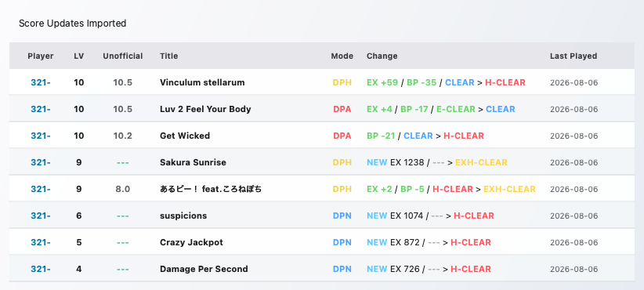Select the Player column header
This screenshot has height=290, width=644.
pyautogui.click(x=41, y=56)
